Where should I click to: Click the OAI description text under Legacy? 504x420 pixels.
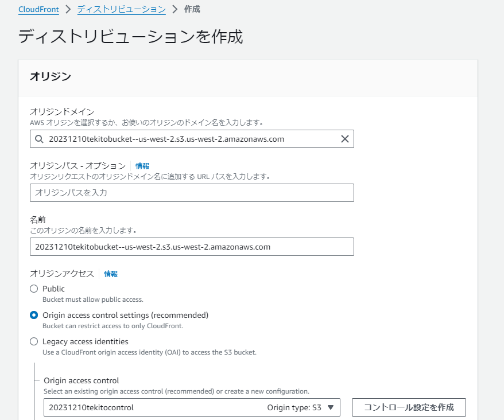click(149, 352)
